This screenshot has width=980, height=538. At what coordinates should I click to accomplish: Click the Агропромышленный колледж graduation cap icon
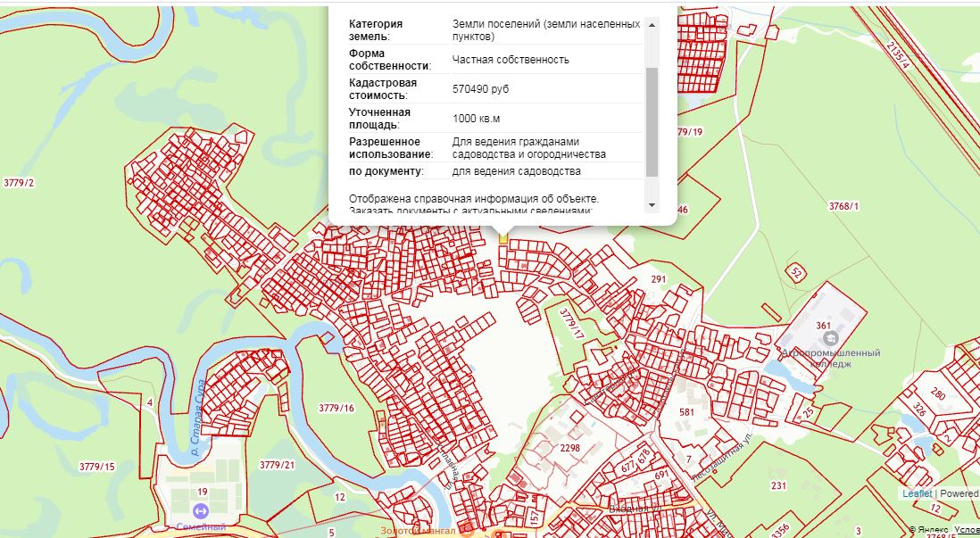[x=831, y=337]
